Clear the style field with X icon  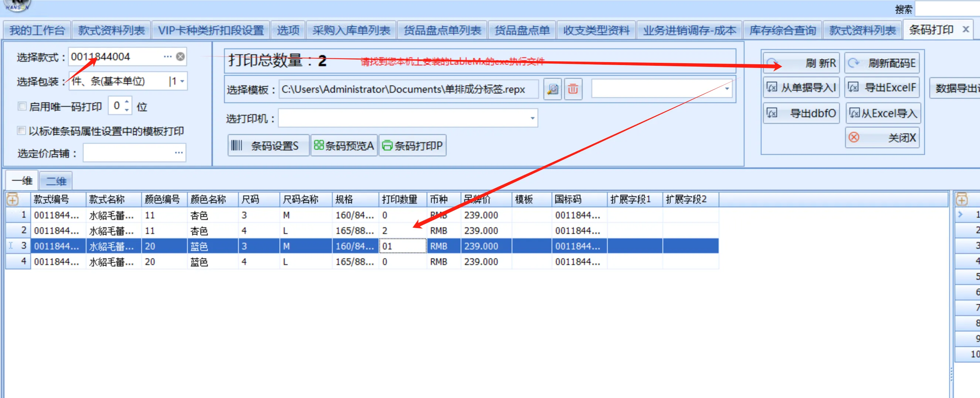point(180,57)
